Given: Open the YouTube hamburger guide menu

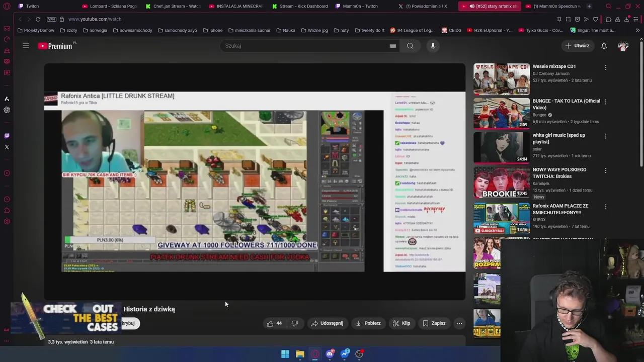Looking at the screenshot, I should (26, 46).
